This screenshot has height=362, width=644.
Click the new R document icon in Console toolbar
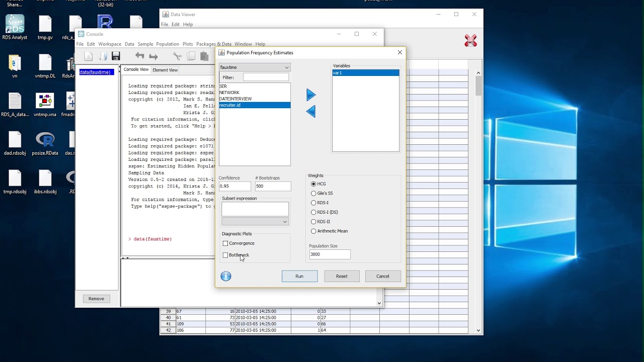89,56
